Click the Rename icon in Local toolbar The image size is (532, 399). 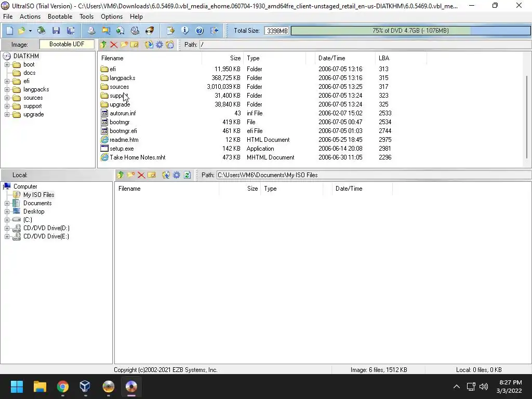(152, 175)
